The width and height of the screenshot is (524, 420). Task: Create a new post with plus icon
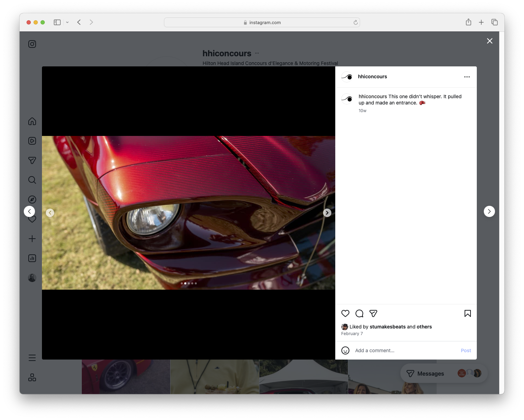click(32, 239)
